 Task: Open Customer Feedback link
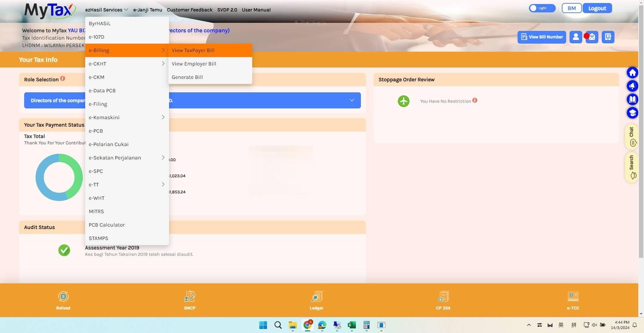click(x=190, y=10)
